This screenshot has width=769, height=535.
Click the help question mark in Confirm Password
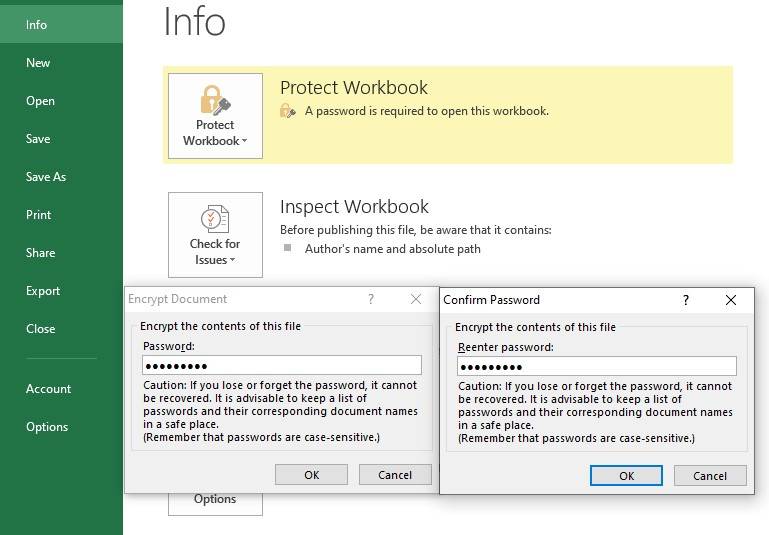(x=685, y=300)
